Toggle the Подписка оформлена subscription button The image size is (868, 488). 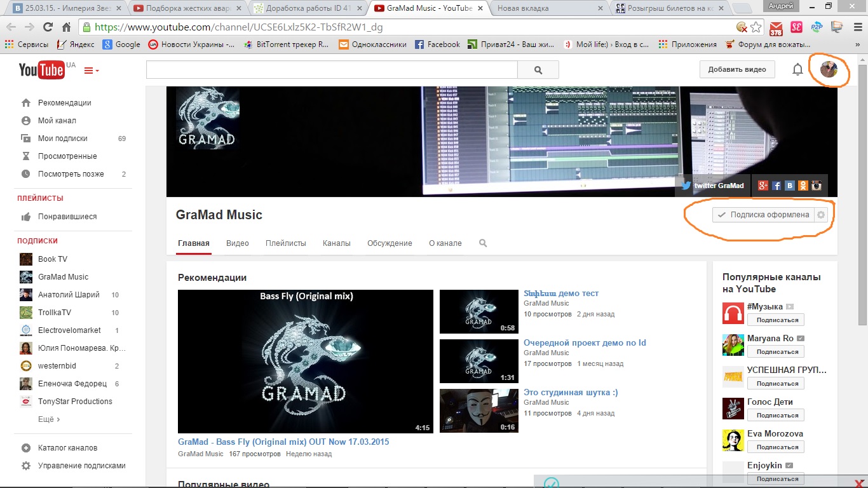point(763,215)
